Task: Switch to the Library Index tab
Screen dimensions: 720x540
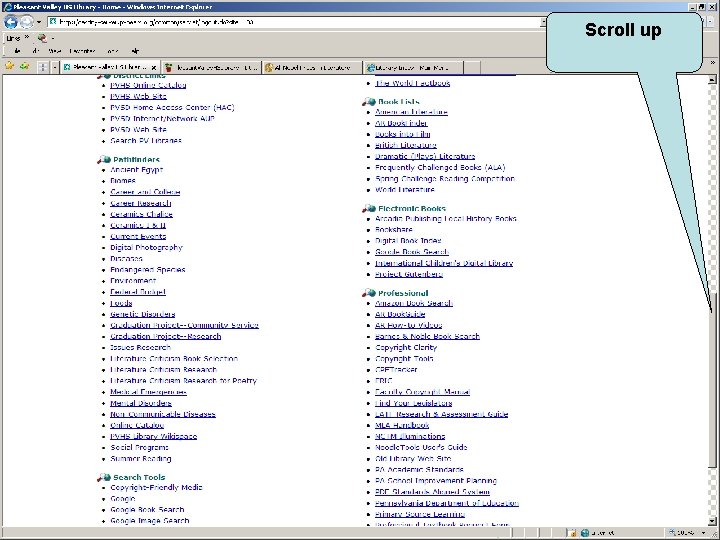Action: [x=413, y=68]
